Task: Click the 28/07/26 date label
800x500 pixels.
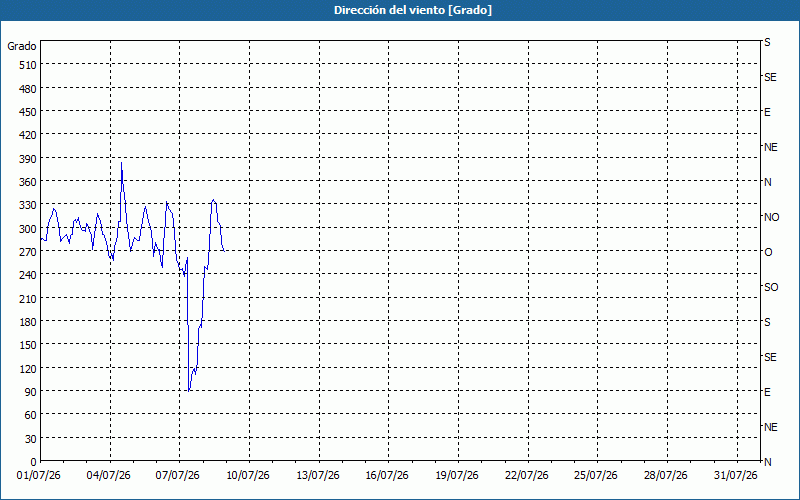Action: pyautogui.click(x=666, y=476)
